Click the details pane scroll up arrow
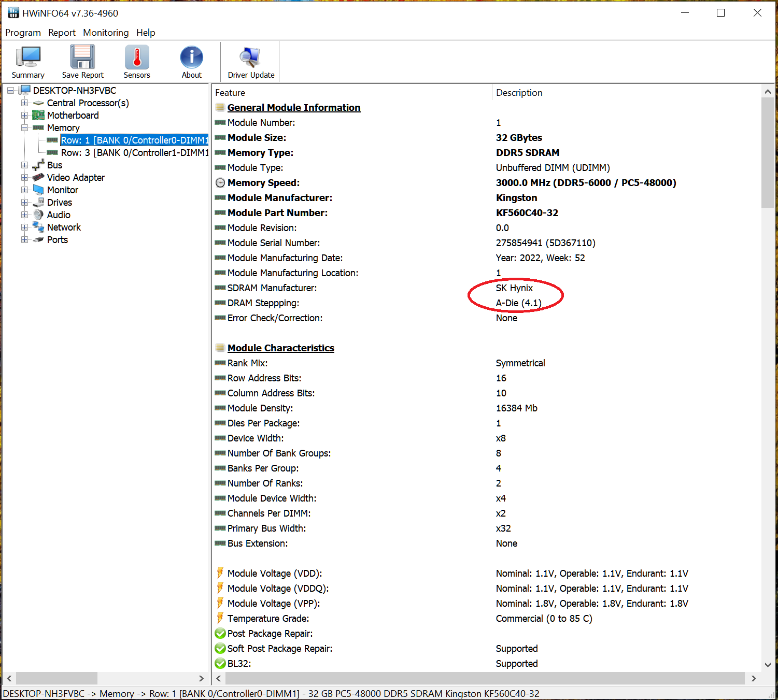 point(768,92)
